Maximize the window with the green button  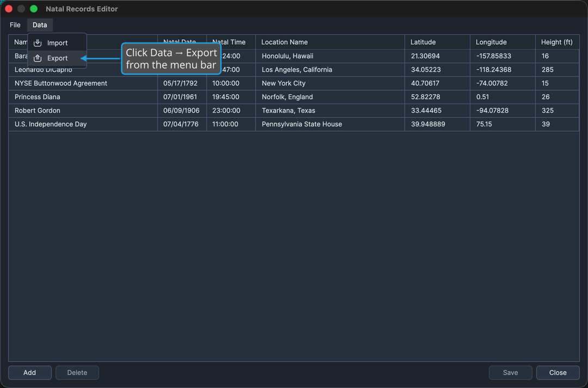pos(34,9)
